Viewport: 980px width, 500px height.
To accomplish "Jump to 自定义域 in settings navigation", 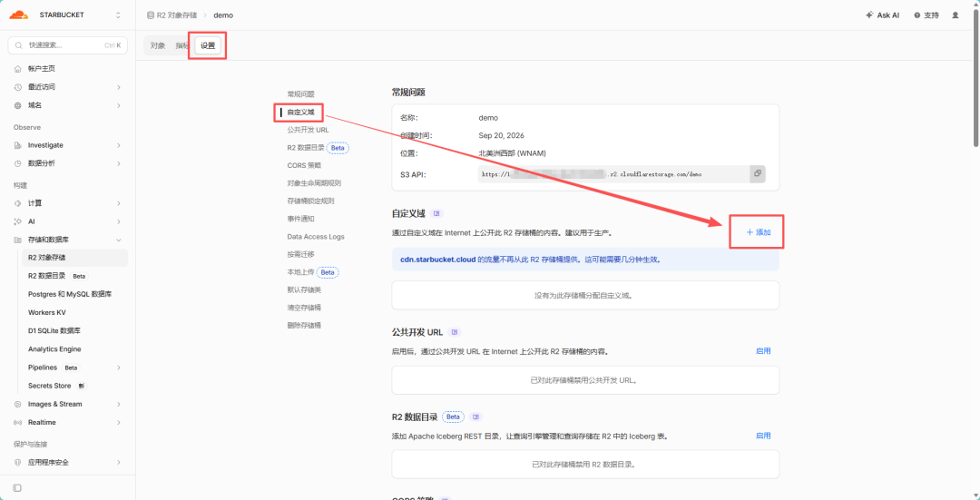I will 301,112.
